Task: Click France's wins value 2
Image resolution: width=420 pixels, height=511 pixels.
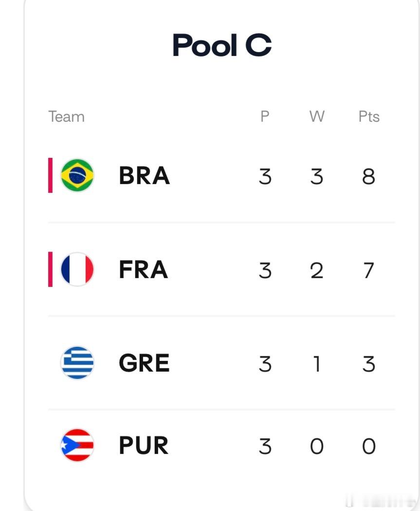Action: (317, 270)
